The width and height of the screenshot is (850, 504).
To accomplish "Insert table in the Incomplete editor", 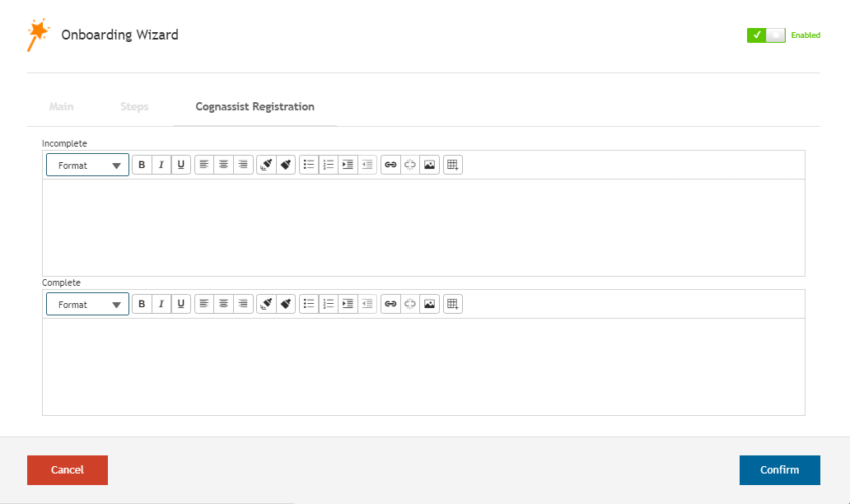I will click(x=452, y=165).
